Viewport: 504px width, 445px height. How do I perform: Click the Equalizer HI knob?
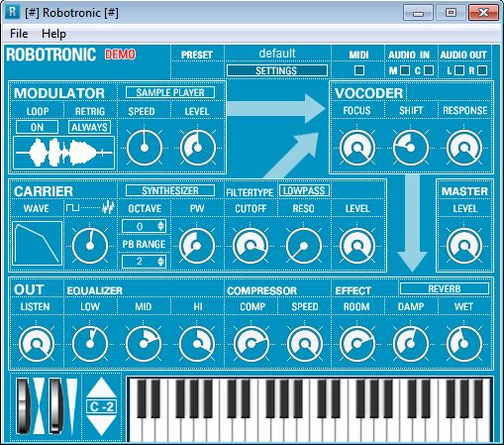[197, 344]
